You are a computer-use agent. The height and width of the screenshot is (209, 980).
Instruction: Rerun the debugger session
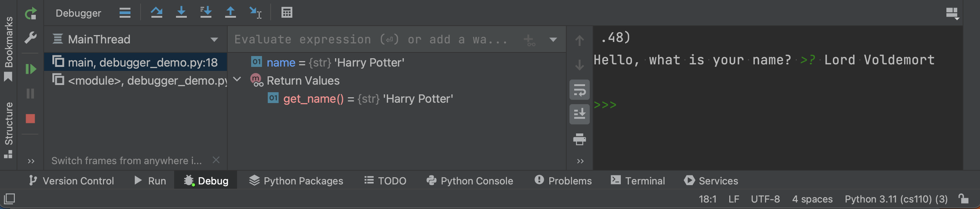coord(31,13)
